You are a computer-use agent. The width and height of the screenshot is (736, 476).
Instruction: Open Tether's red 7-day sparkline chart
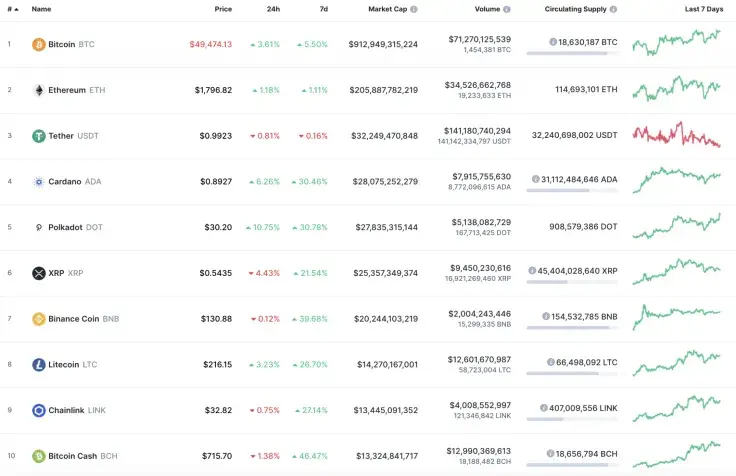click(676, 134)
